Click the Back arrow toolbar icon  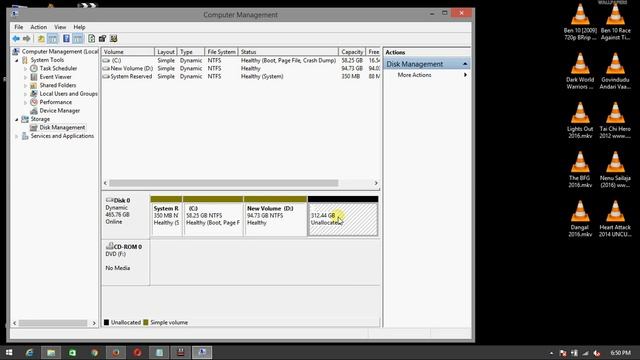coord(16,39)
